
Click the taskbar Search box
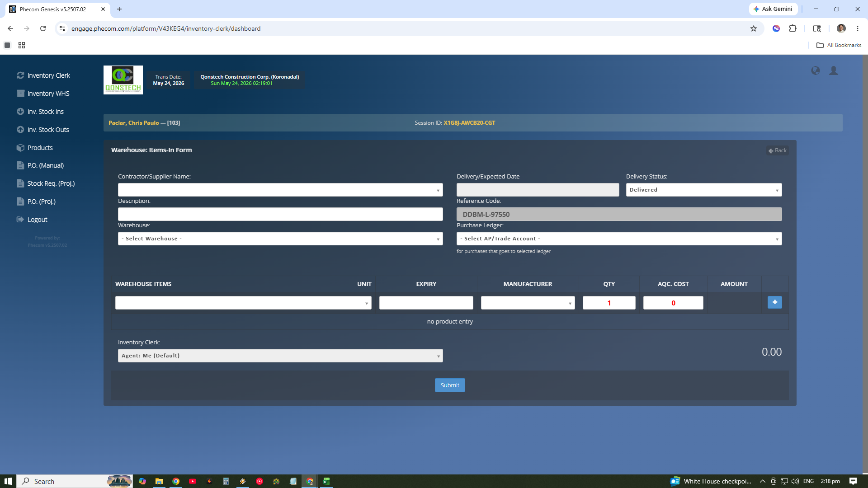[75, 481]
